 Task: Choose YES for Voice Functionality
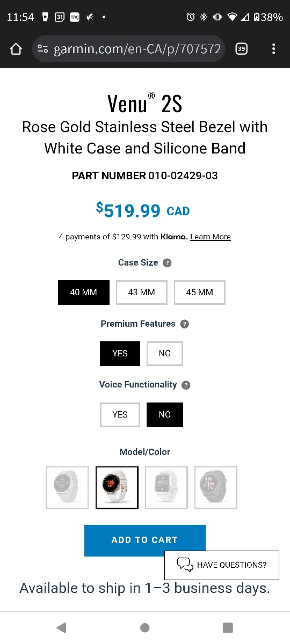tap(120, 415)
